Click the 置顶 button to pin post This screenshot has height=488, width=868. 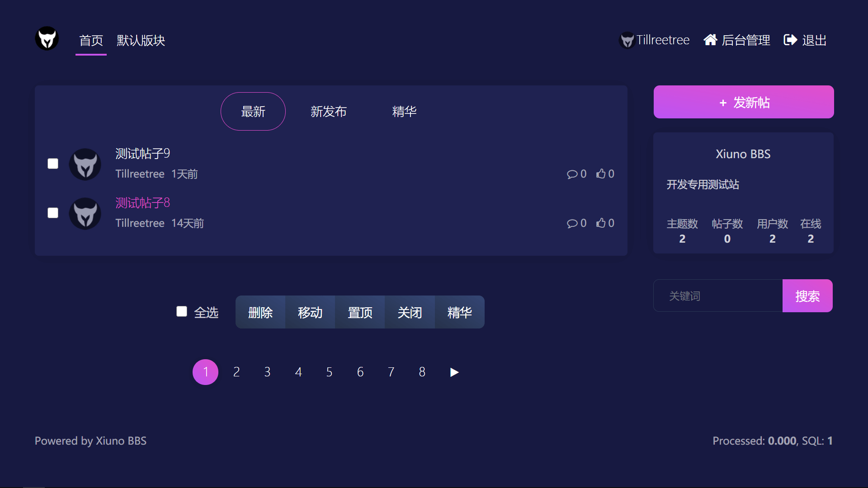pyautogui.click(x=360, y=311)
